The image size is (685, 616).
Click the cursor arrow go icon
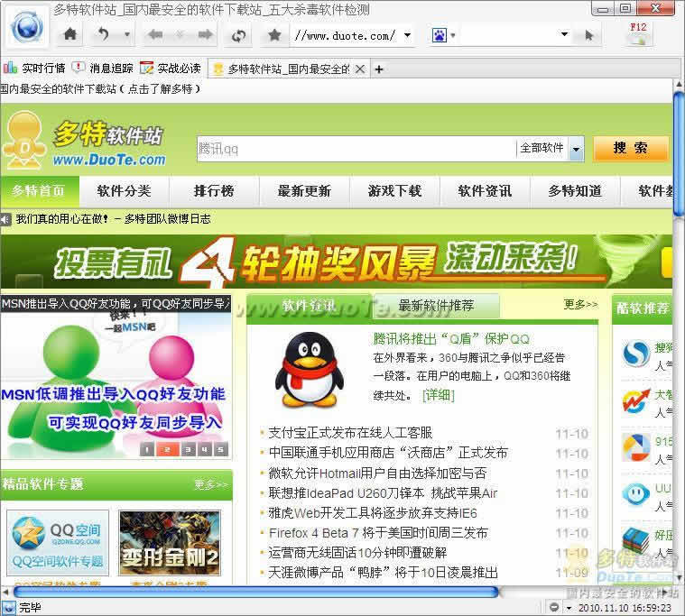tap(589, 35)
